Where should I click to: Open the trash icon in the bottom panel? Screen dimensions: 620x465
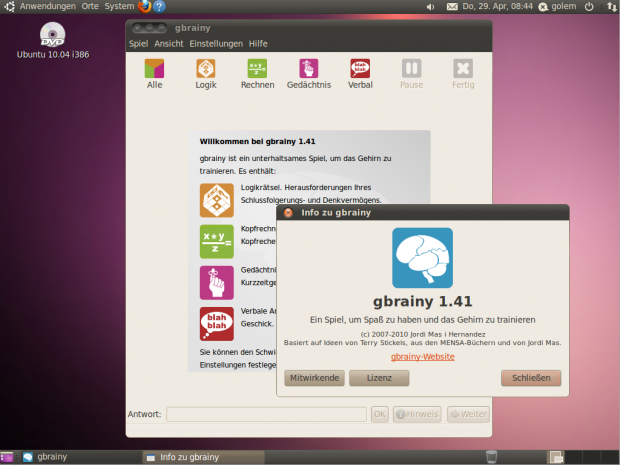(491, 457)
